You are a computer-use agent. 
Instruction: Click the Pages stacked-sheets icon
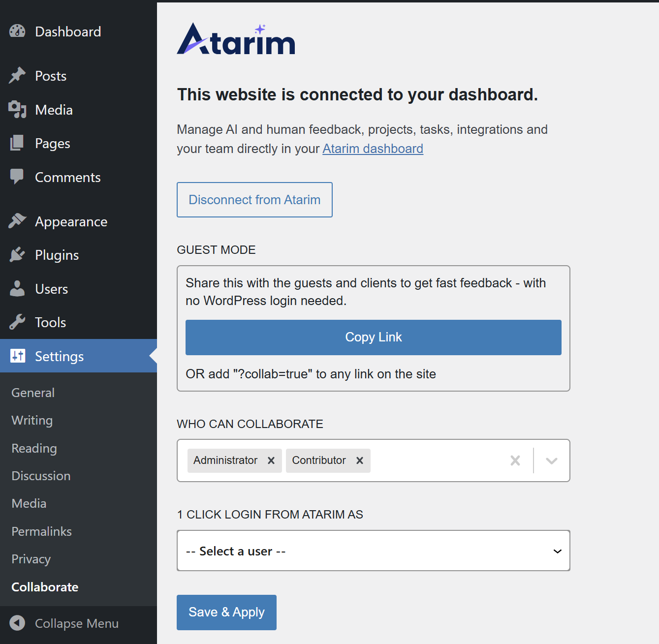coord(17,143)
